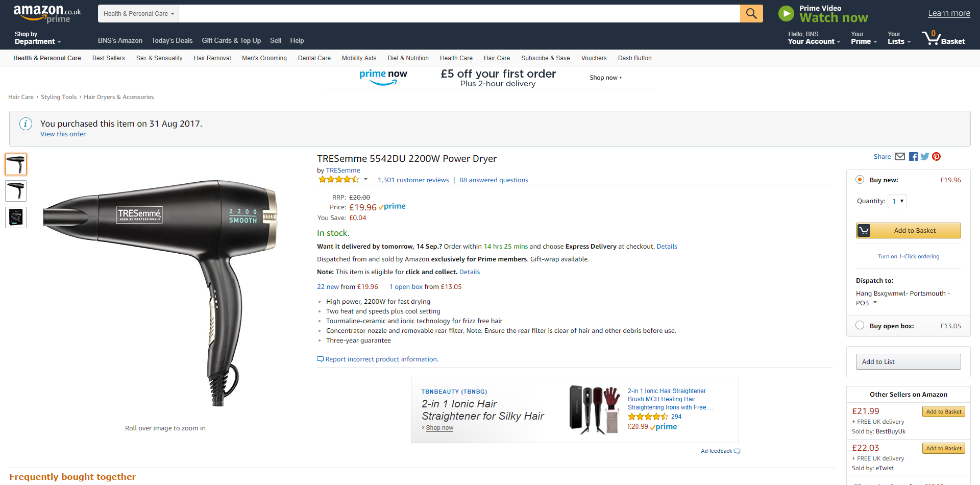Share on Twitter bird icon
This screenshot has width=980, height=485.
pos(924,157)
